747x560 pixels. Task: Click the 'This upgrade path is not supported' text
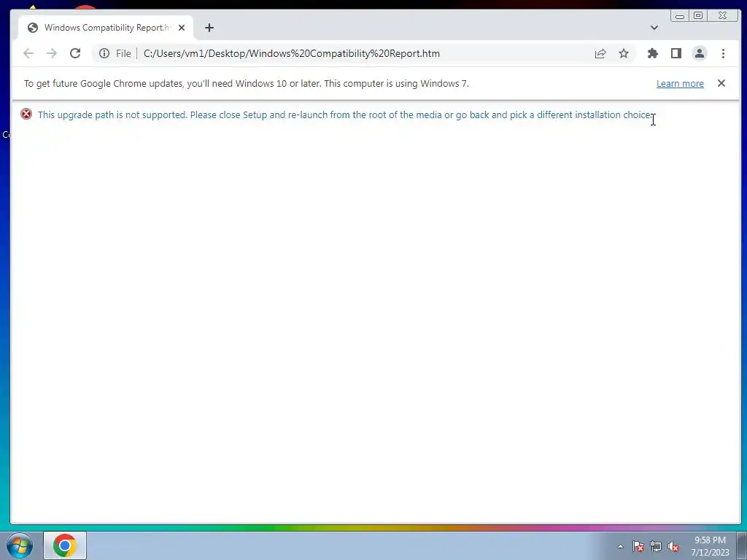pyautogui.click(x=112, y=114)
